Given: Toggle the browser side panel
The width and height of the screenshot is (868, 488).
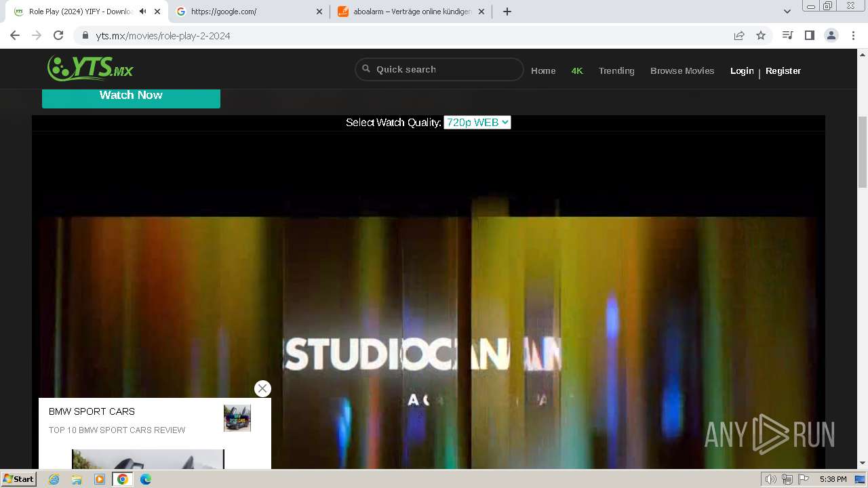Looking at the screenshot, I should pos(809,35).
